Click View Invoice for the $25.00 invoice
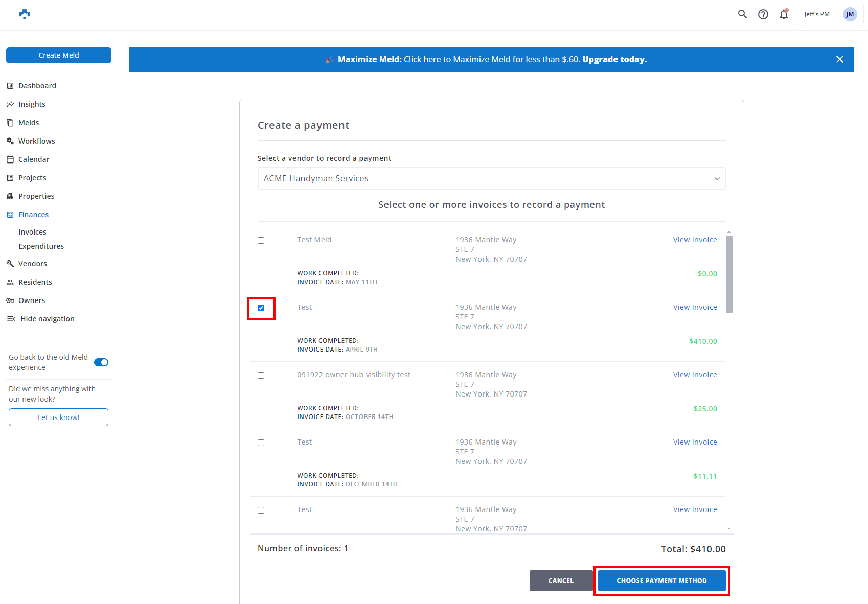868x604 pixels. [695, 375]
